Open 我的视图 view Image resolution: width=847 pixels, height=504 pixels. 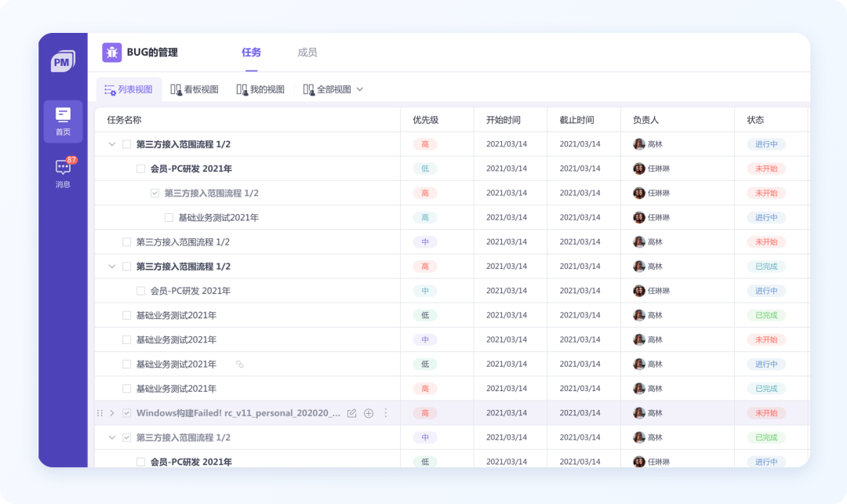[260, 89]
